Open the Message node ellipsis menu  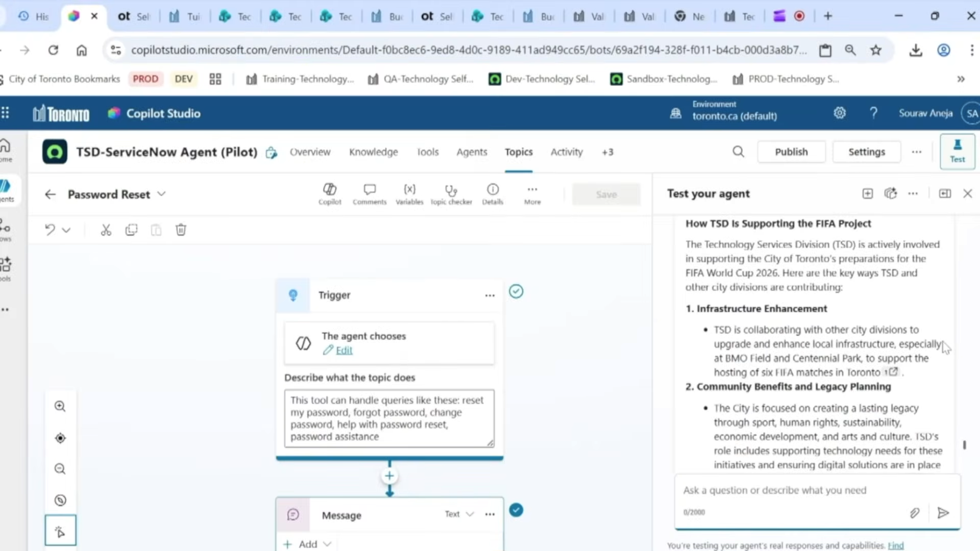tap(490, 514)
